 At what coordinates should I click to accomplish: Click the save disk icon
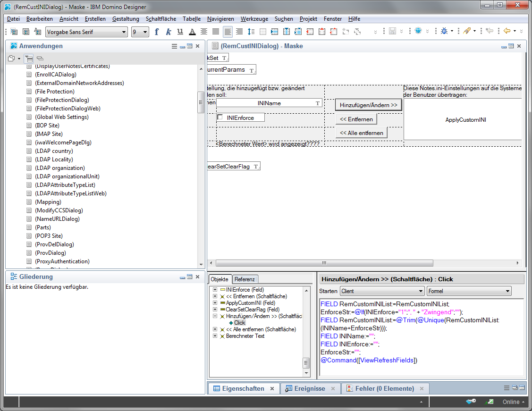point(392,31)
